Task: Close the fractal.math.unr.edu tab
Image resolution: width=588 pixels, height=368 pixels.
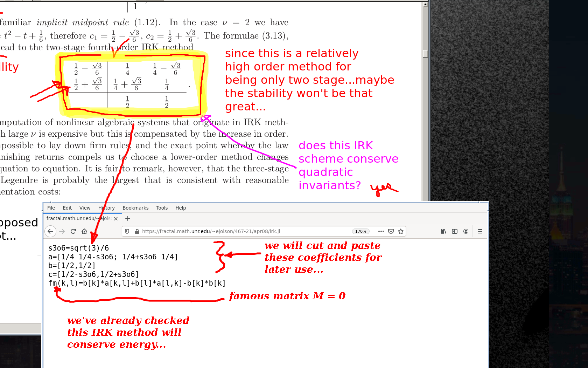Action: (116, 218)
